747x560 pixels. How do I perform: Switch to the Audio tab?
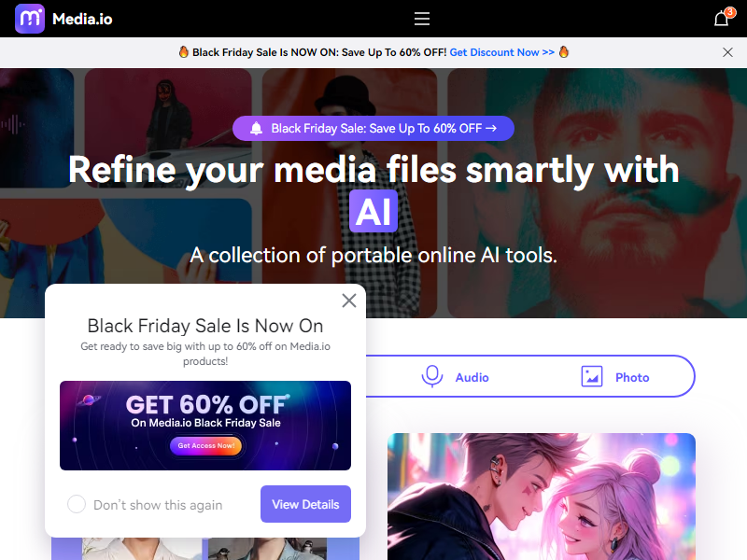455,377
